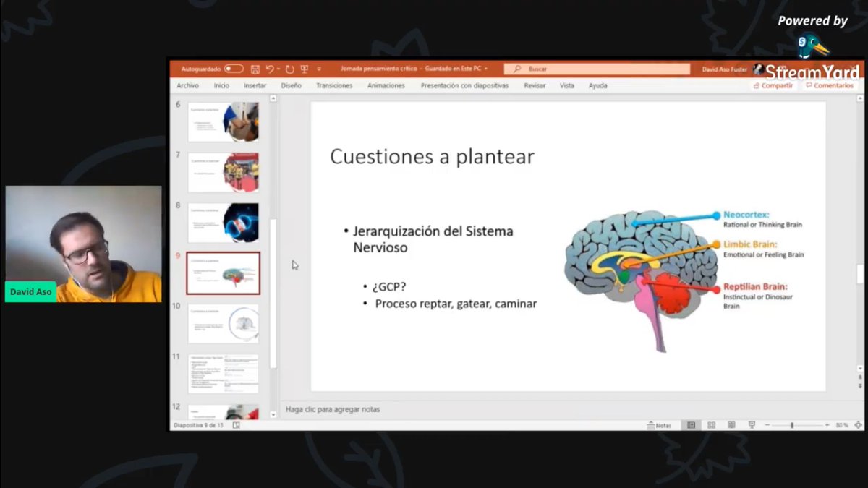This screenshot has width=868, height=488.
Task: Switch to Reading view icon
Action: click(731, 425)
